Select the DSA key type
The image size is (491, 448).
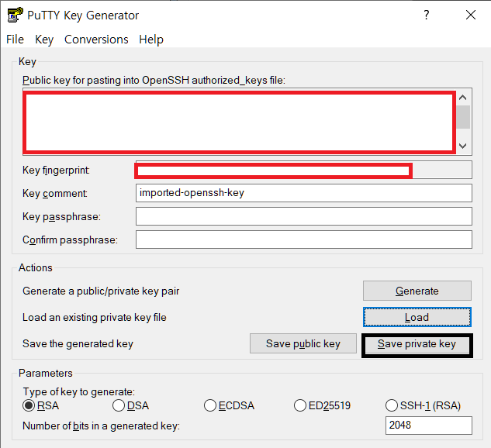coord(131,405)
